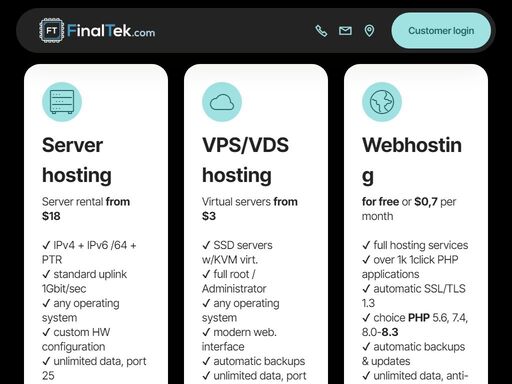Click the globe icon for Webhosting

(x=382, y=102)
